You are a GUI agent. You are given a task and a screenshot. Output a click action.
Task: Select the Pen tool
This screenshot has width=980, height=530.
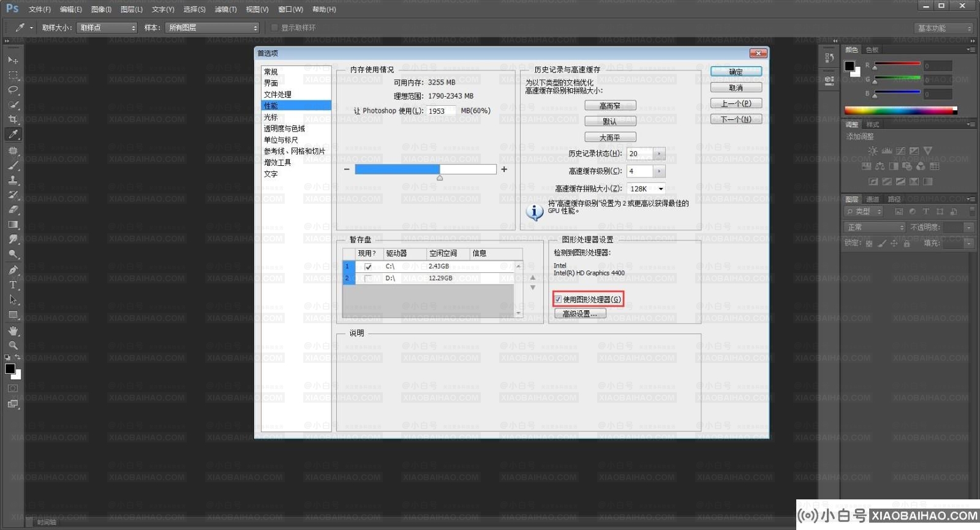pos(13,270)
